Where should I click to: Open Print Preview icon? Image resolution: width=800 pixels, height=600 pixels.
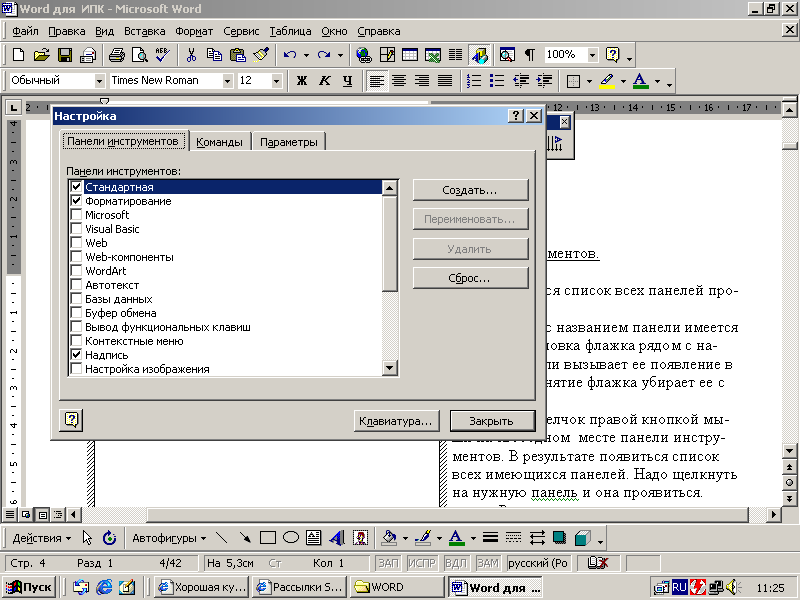[140, 55]
